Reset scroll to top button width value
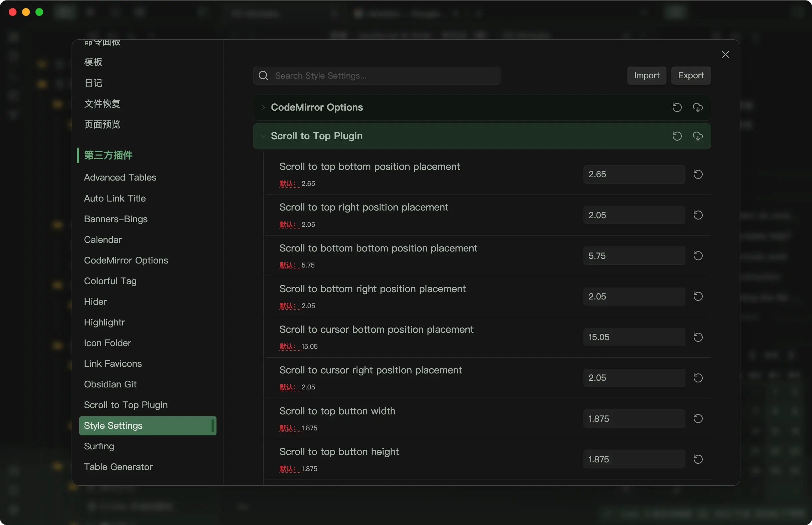 698,418
